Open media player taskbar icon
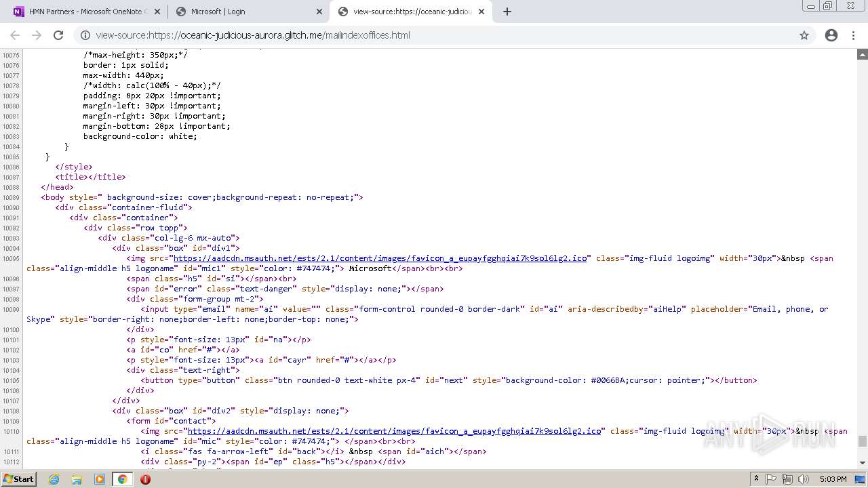 [x=100, y=479]
